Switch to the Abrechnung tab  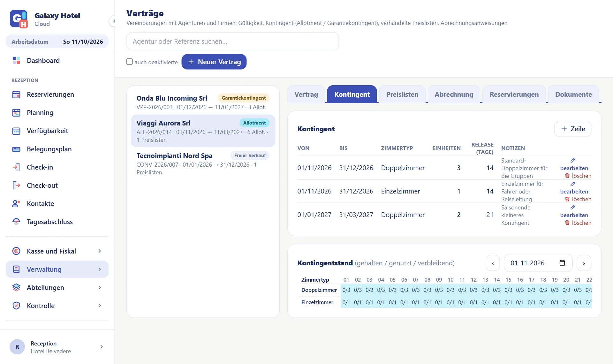pyautogui.click(x=454, y=94)
